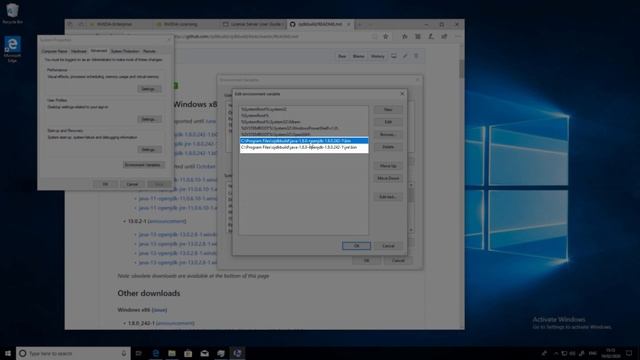The width and height of the screenshot is (640, 360).
Task: Show hidden system tray icons
Action: pos(556,353)
